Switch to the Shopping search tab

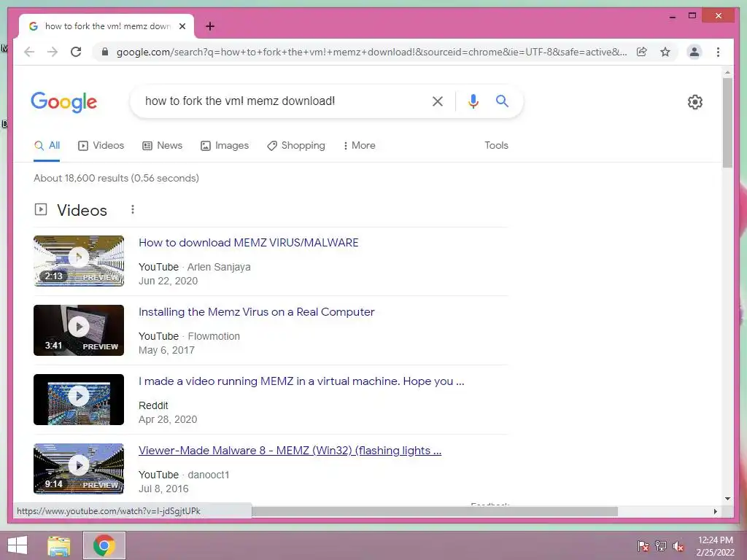(296, 145)
